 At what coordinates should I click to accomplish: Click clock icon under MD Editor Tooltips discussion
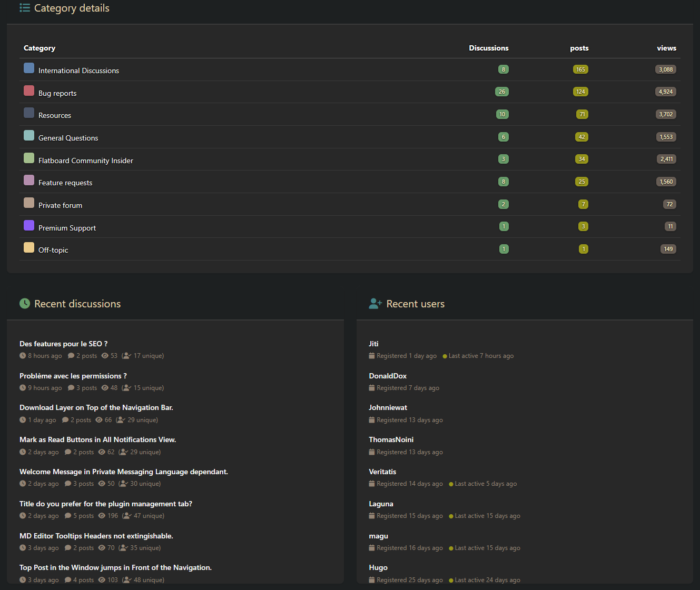point(23,548)
